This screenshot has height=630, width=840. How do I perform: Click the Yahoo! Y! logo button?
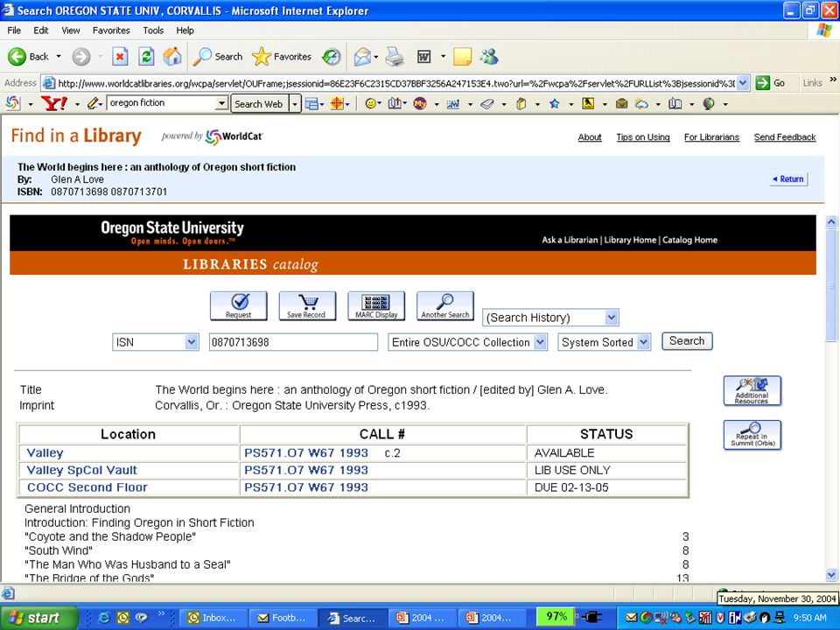coord(54,103)
